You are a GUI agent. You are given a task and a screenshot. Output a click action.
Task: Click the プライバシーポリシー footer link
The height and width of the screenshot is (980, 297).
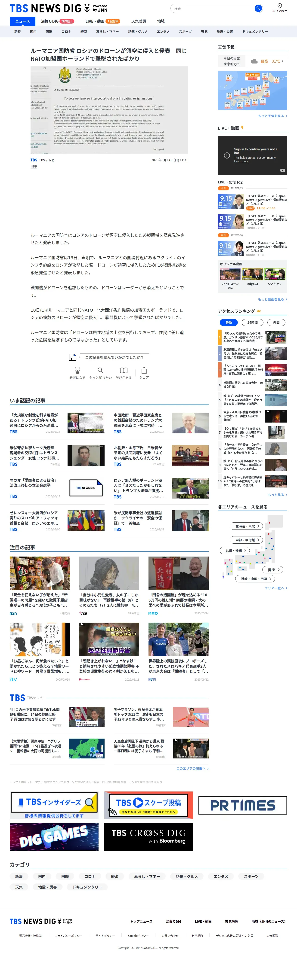click(68, 936)
